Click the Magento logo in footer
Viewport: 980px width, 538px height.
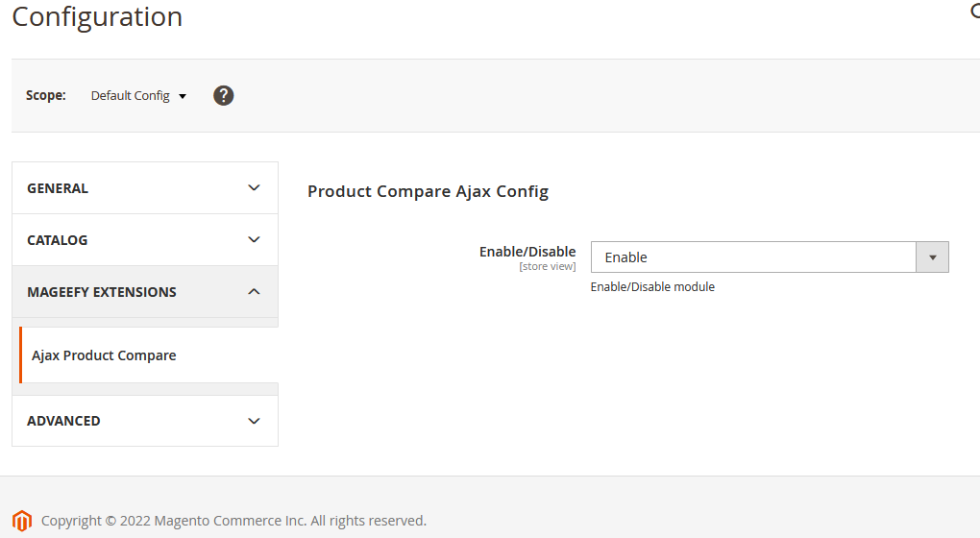(x=22, y=521)
